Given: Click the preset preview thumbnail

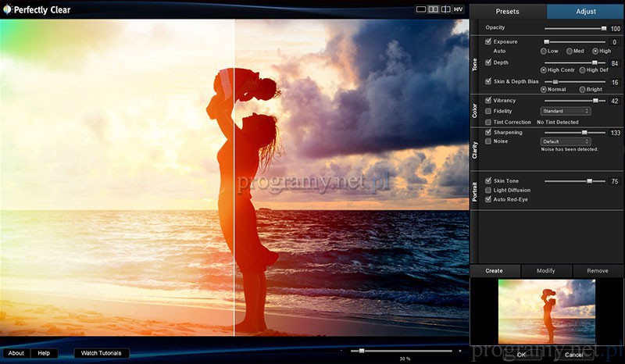Looking at the screenshot, I should pos(546,312).
